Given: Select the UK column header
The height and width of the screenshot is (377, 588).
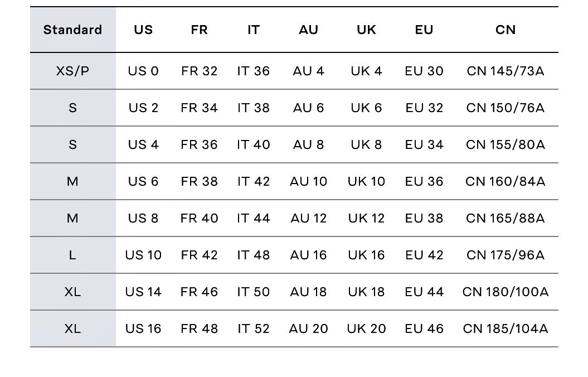Looking at the screenshot, I should tap(366, 30).
